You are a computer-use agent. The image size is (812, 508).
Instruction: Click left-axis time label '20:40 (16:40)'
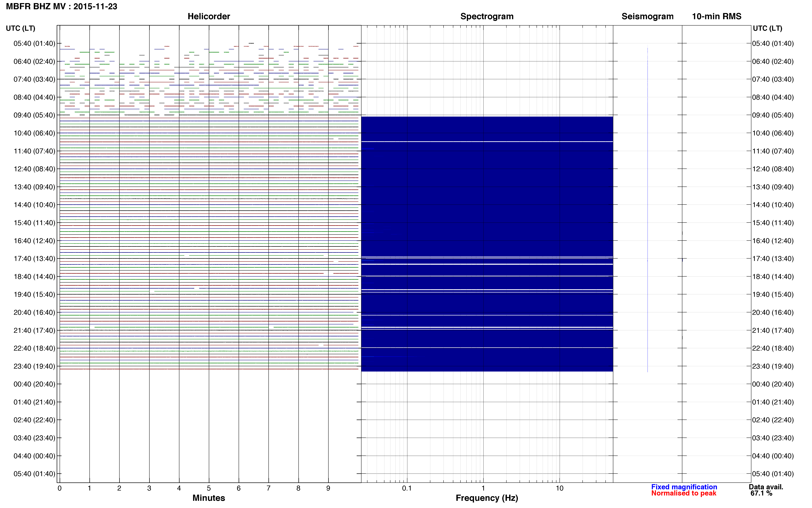(34, 312)
